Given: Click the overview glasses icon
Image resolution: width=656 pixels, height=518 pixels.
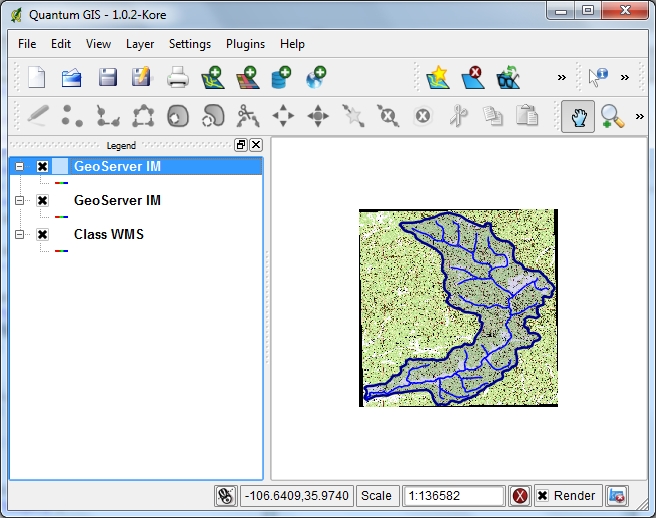Looking at the screenshot, I should (508, 77).
